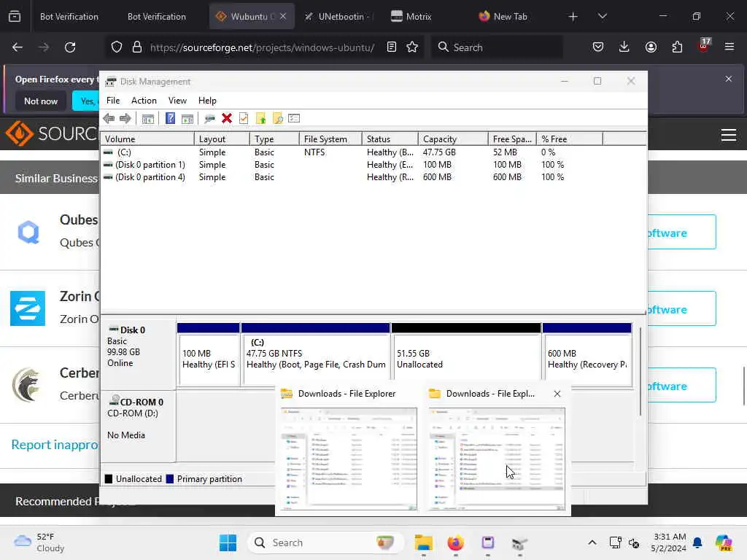Select the 600 MB Recovery partition block
This screenshot has width=747, height=560.
[587, 354]
